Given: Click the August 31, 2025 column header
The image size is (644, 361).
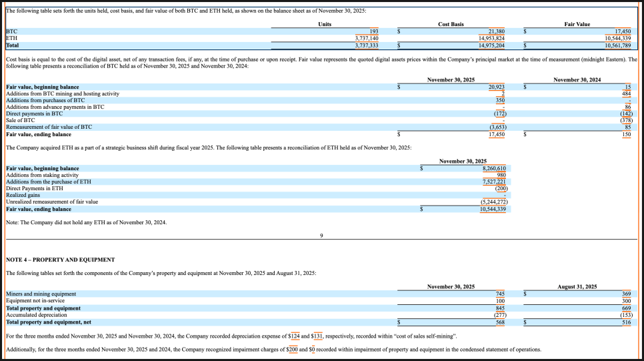Looking at the screenshot, I should pyautogui.click(x=577, y=286).
